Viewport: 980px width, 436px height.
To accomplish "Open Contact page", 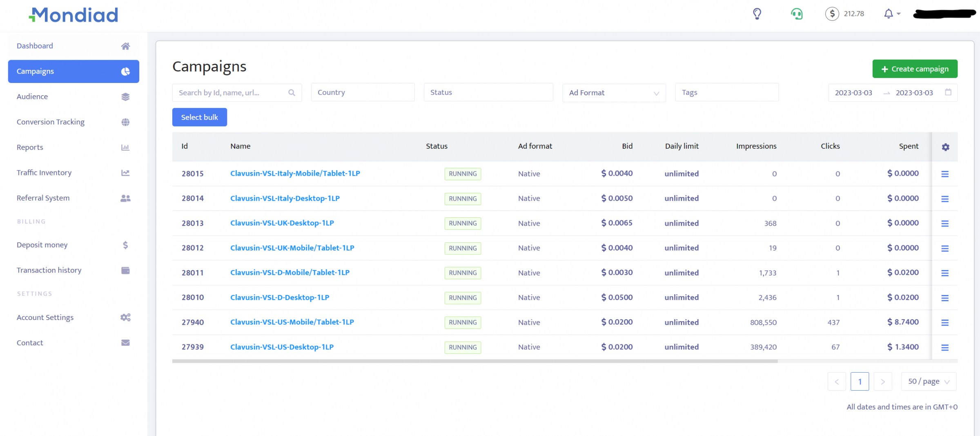I will tap(73, 343).
